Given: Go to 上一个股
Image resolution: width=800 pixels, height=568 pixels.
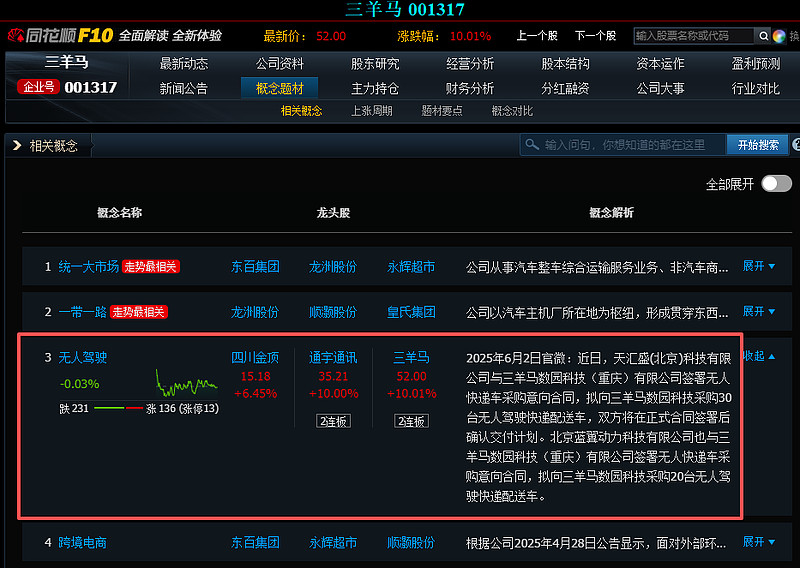Looking at the screenshot, I should click(x=537, y=36).
